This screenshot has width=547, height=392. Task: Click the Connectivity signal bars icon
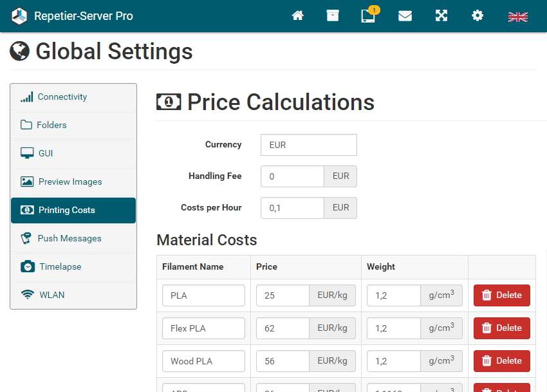[x=26, y=97]
